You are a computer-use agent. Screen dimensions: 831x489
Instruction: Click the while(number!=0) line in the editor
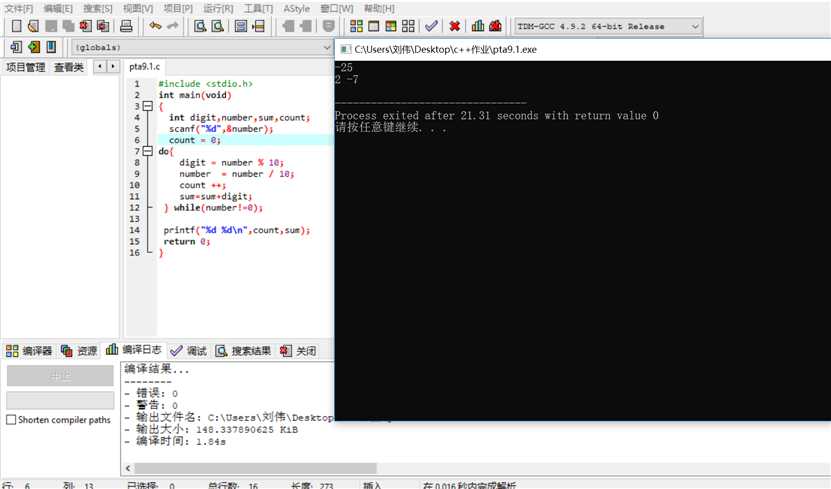213,208
